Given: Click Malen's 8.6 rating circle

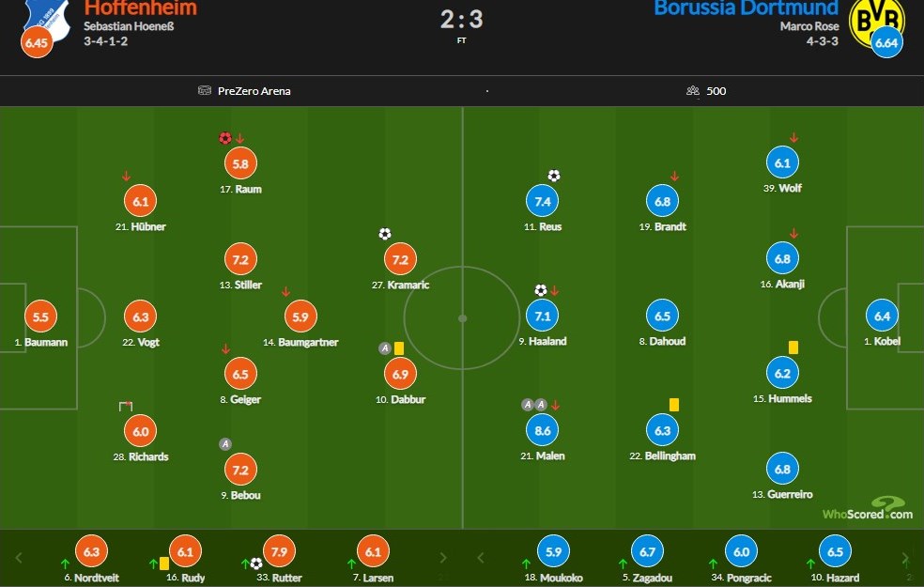Looking at the screenshot, I should (x=542, y=430).
